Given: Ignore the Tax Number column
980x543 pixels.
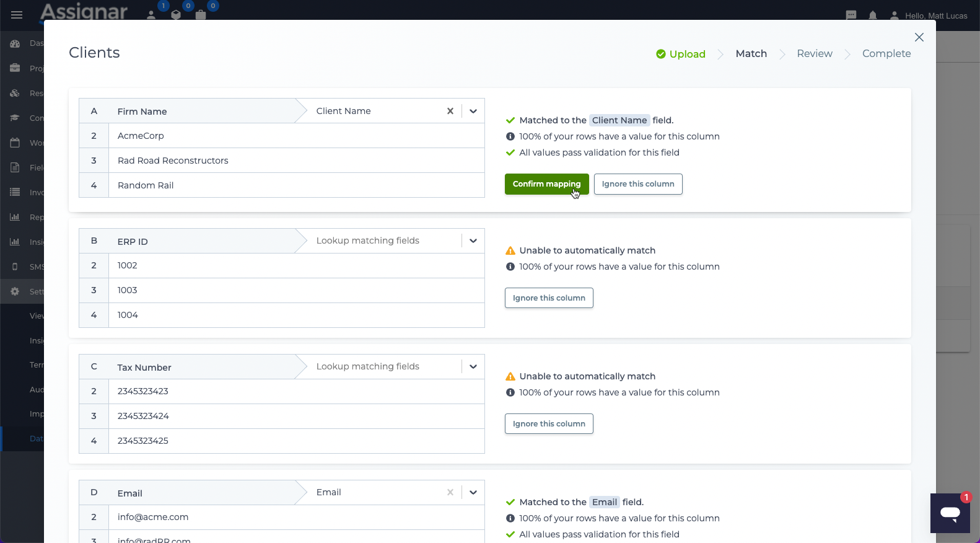Looking at the screenshot, I should pos(549,424).
